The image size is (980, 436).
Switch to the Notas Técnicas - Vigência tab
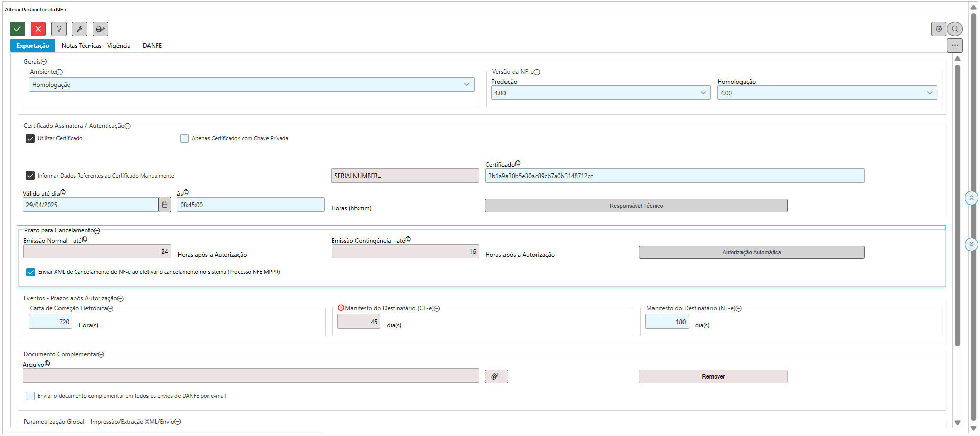(96, 46)
